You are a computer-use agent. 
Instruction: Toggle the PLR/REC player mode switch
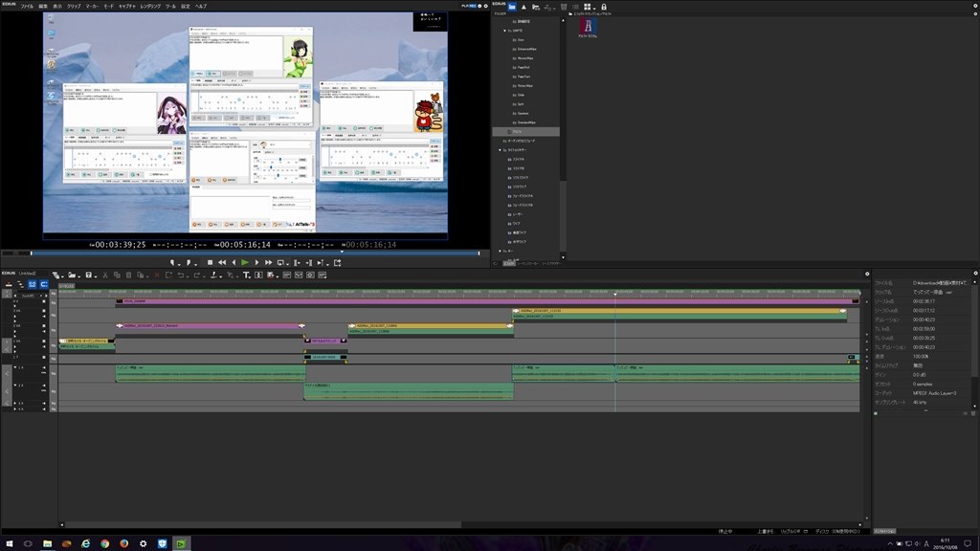tap(469, 6)
